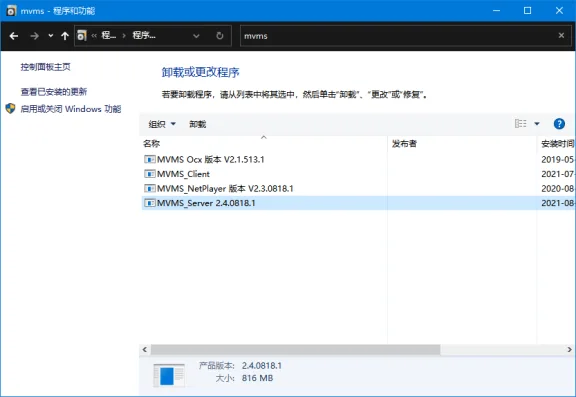Click the 2019-05 install date cell
This screenshot has width=576, height=397.
click(557, 159)
